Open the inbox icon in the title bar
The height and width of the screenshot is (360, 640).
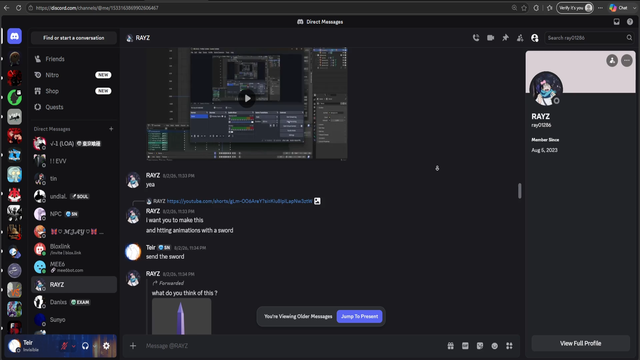point(616,22)
